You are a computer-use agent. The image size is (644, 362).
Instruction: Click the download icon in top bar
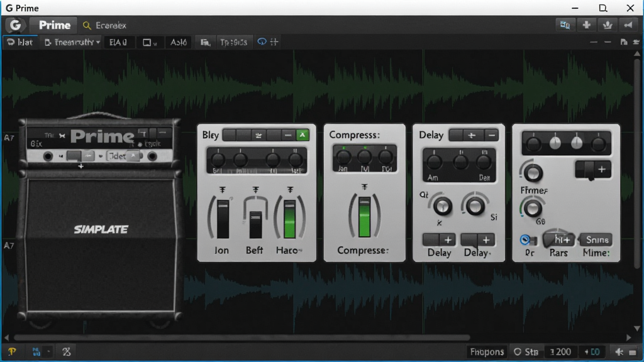[608, 25]
